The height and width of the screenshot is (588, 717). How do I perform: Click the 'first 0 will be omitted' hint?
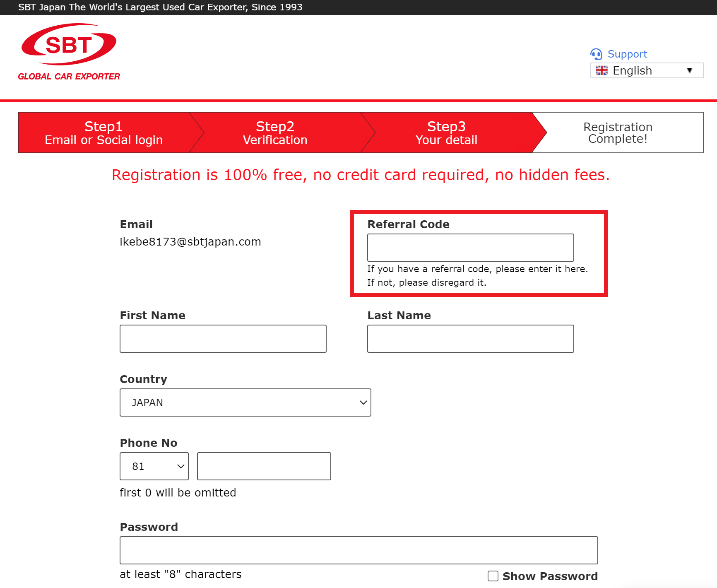coord(178,493)
